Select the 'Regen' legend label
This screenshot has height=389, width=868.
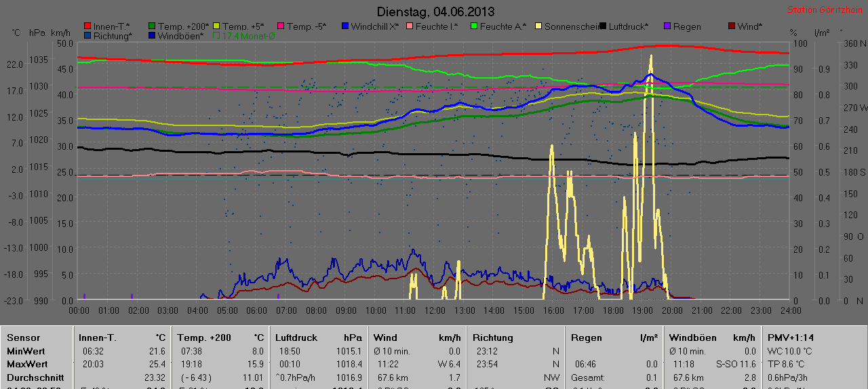click(x=687, y=26)
